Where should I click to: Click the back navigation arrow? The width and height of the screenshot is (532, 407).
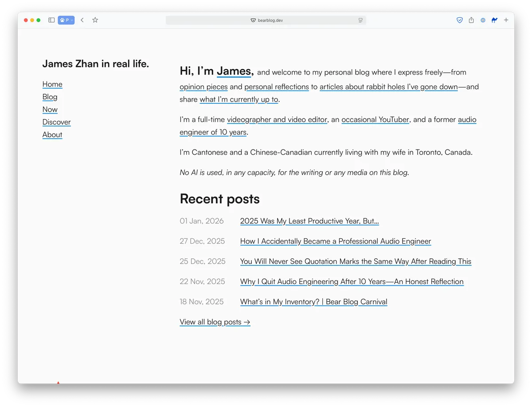pyautogui.click(x=82, y=20)
